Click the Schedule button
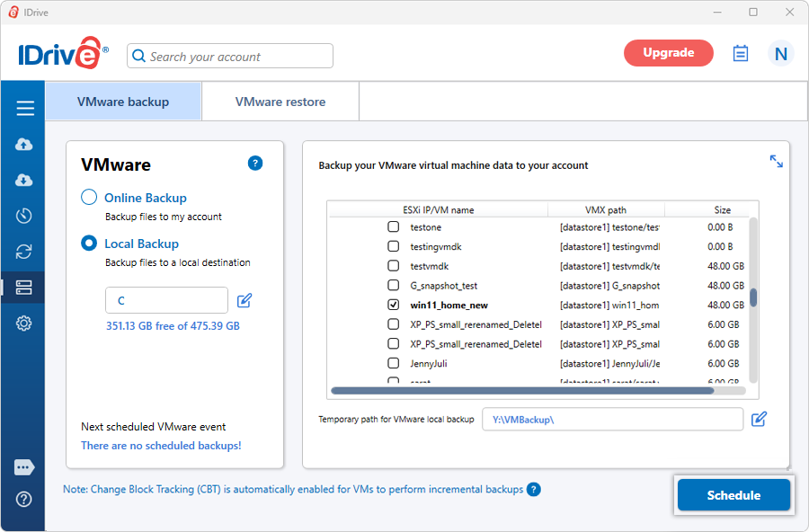Screen dimensions: 809x532 click(x=733, y=495)
